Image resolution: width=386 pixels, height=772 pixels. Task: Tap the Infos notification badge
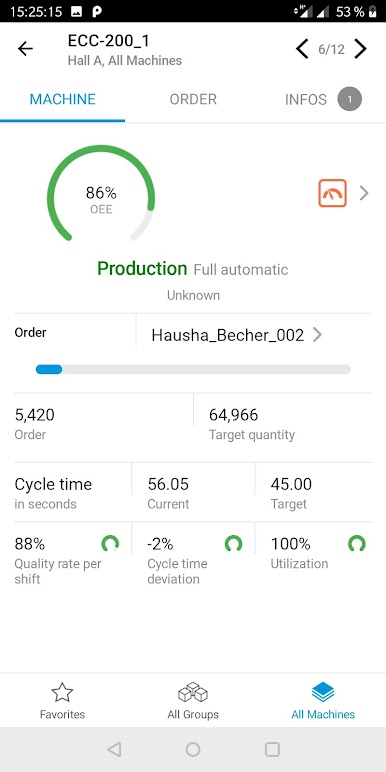pyautogui.click(x=350, y=99)
